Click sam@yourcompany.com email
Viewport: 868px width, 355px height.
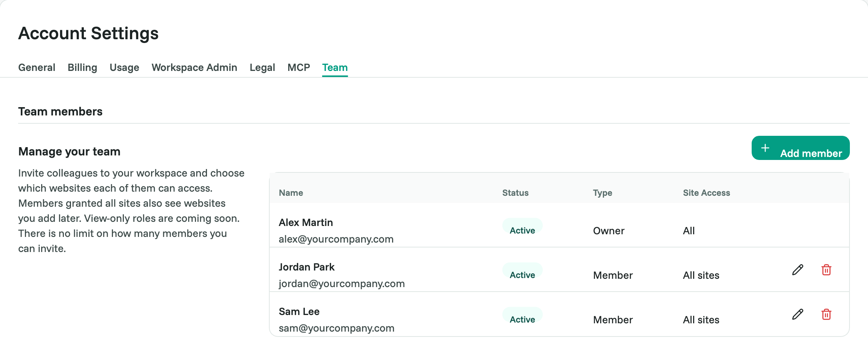pyautogui.click(x=337, y=328)
